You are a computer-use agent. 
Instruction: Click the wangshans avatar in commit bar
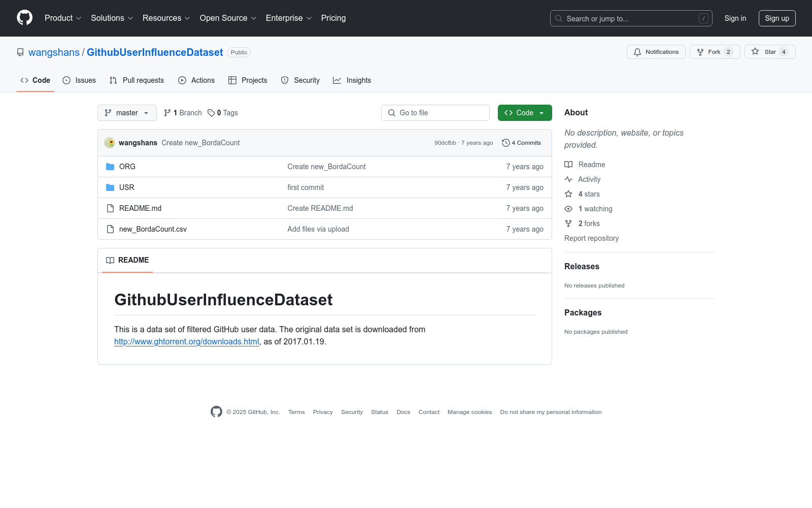coord(110,143)
